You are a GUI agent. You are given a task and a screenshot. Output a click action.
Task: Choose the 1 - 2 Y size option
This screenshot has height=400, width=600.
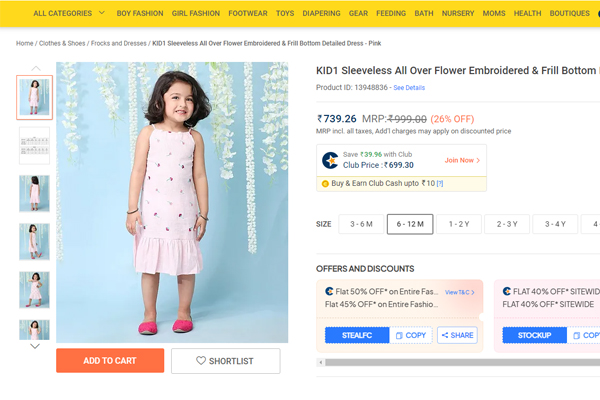click(459, 224)
